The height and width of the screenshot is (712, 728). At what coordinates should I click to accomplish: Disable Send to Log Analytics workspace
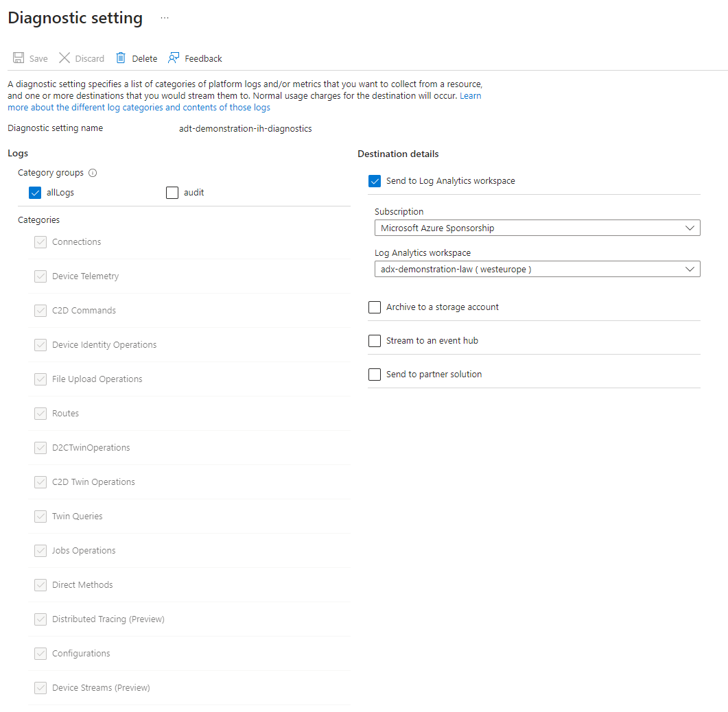point(375,181)
